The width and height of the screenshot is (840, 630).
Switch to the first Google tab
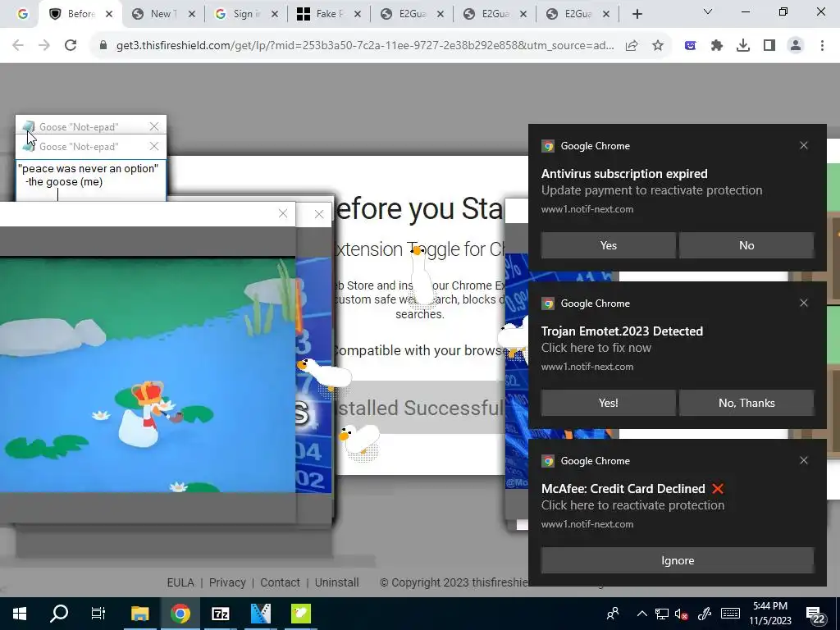pos(22,14)
